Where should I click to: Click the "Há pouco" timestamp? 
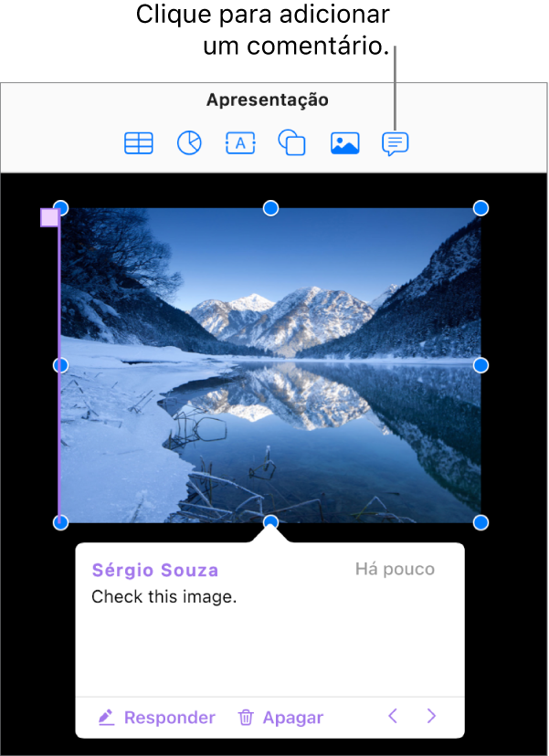coord(396,570)
